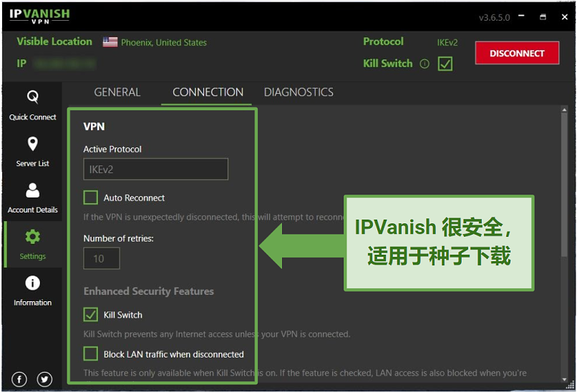Viewport: 577px width, 392px height.
Task: Toggle Kill Switch checkbox in header
Action: click(x=445, y=64)
